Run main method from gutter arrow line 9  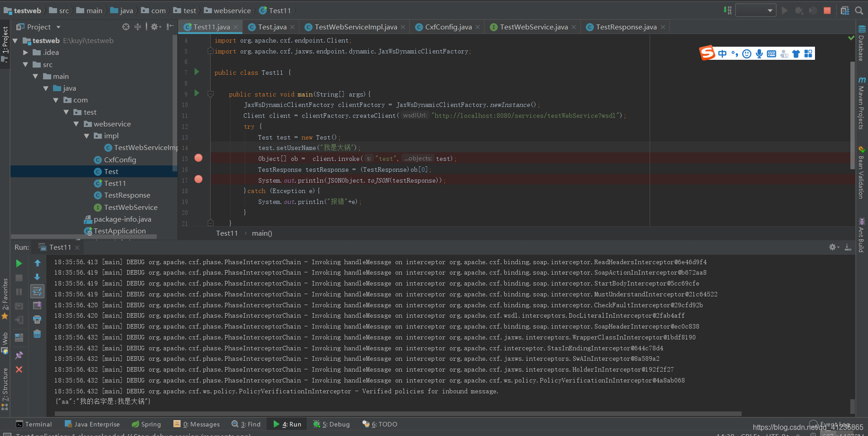click(197, 93)
